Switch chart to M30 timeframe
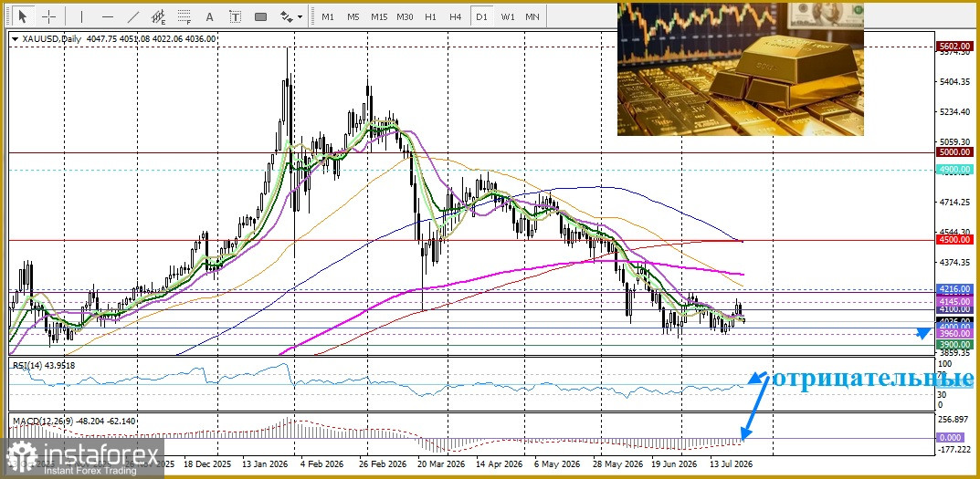Image resolution: width=980 pixels, height=479 pixels. tap(405, 16)
